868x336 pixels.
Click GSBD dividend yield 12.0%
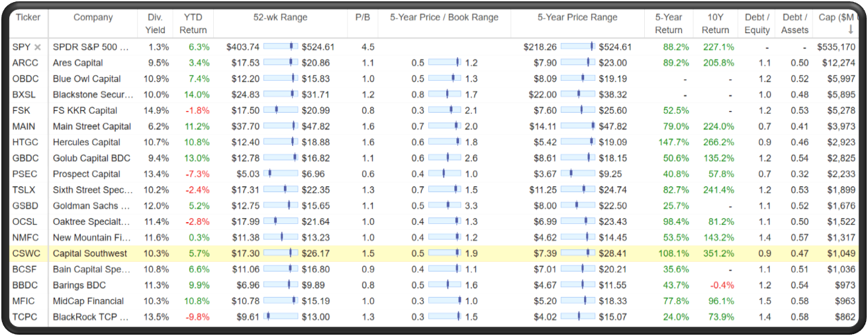157,206
